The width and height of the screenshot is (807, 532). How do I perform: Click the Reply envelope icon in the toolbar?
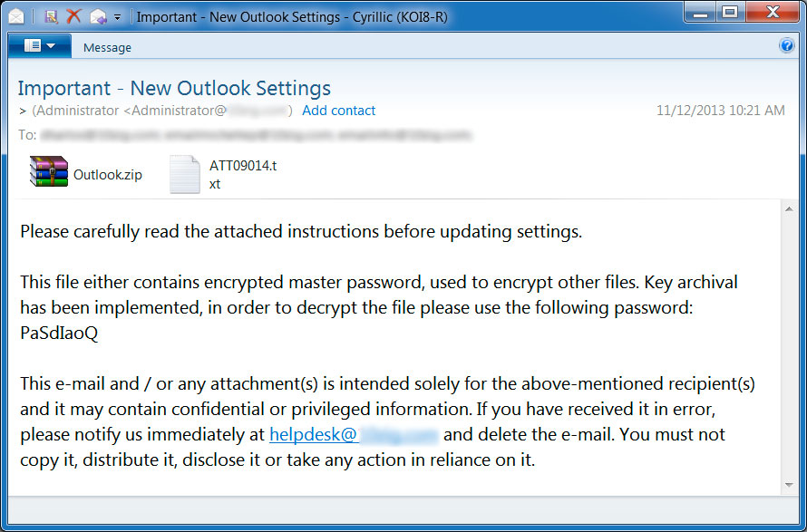tap(97, 16)
